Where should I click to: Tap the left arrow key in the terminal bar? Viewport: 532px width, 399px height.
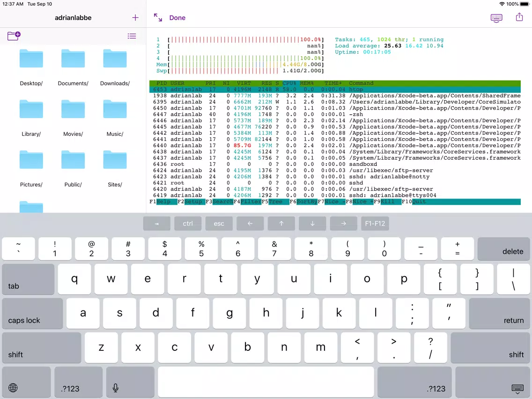[250, 223]
